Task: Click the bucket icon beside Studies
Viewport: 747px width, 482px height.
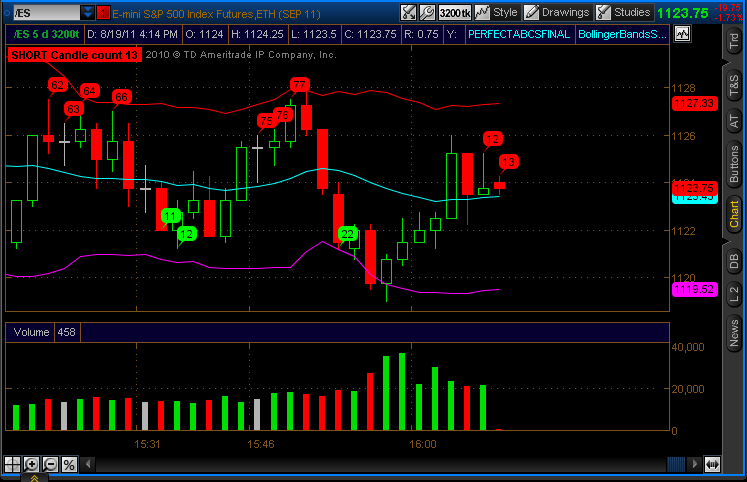Action: coord(604,12)
